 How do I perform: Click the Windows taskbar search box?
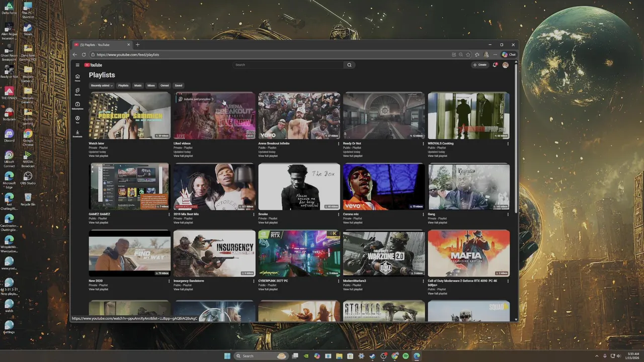tap(261, 356)
